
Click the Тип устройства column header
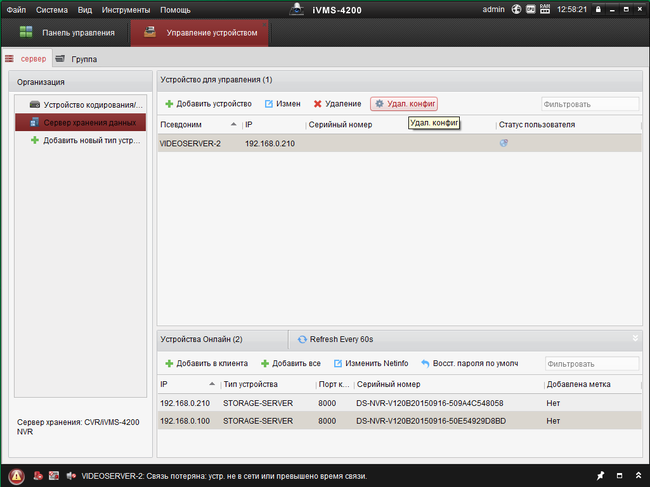(x=250, y=384)
